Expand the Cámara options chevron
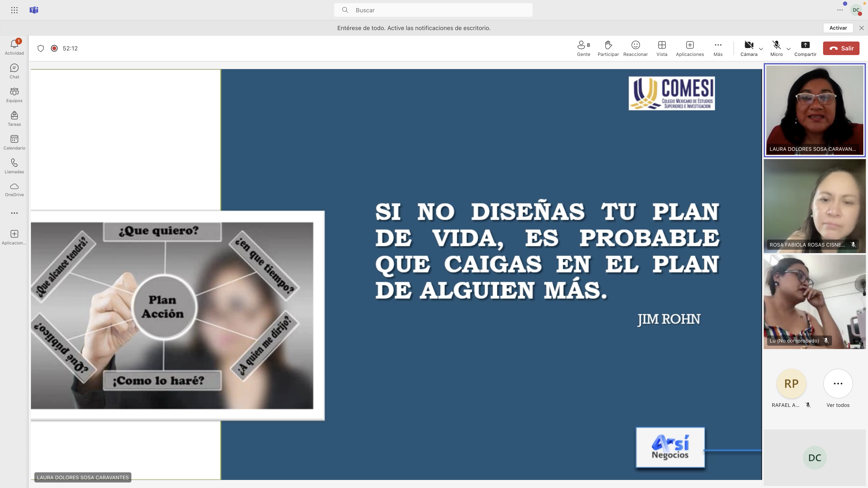868x488 pixels. (x=761, y=49)
